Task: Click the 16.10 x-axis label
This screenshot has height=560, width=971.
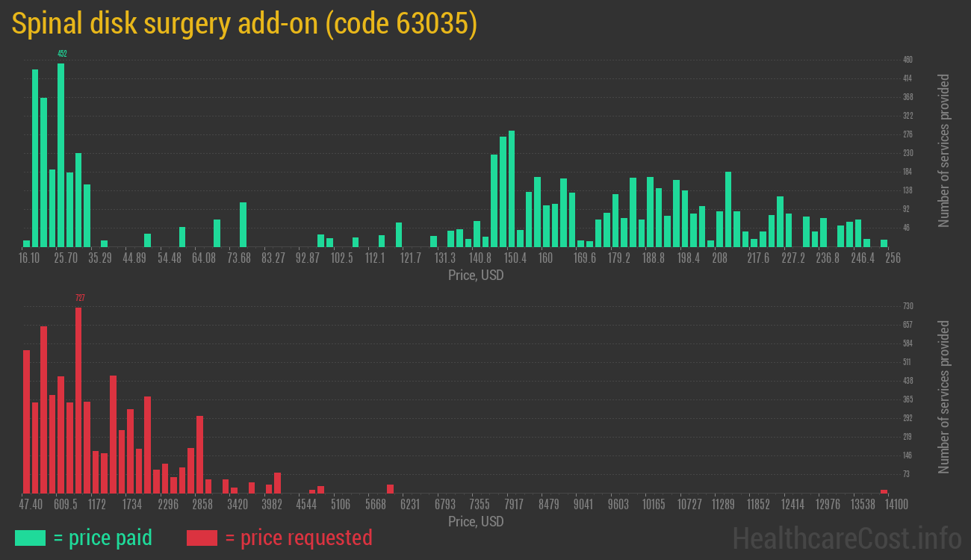Action: point(29,258)
